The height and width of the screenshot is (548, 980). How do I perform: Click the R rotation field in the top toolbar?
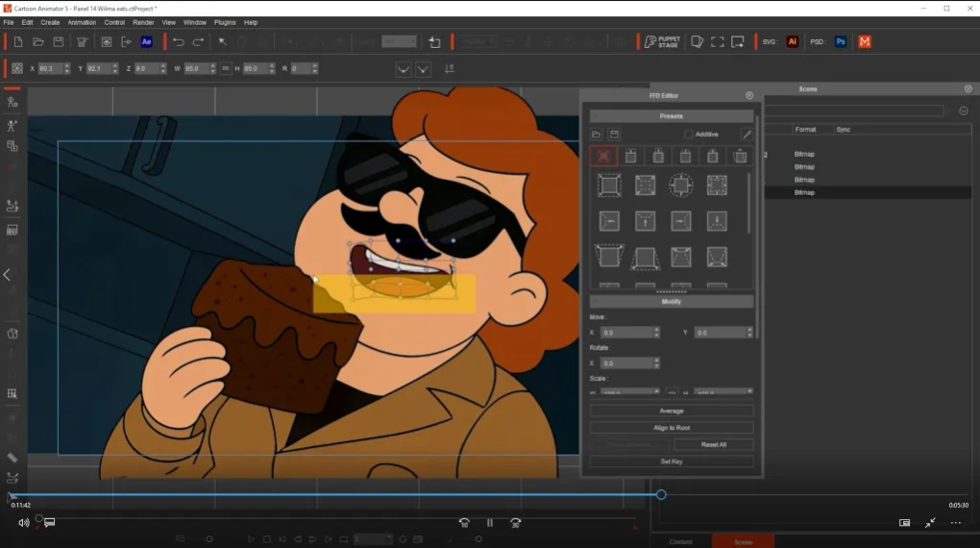(x=301, y=68)
